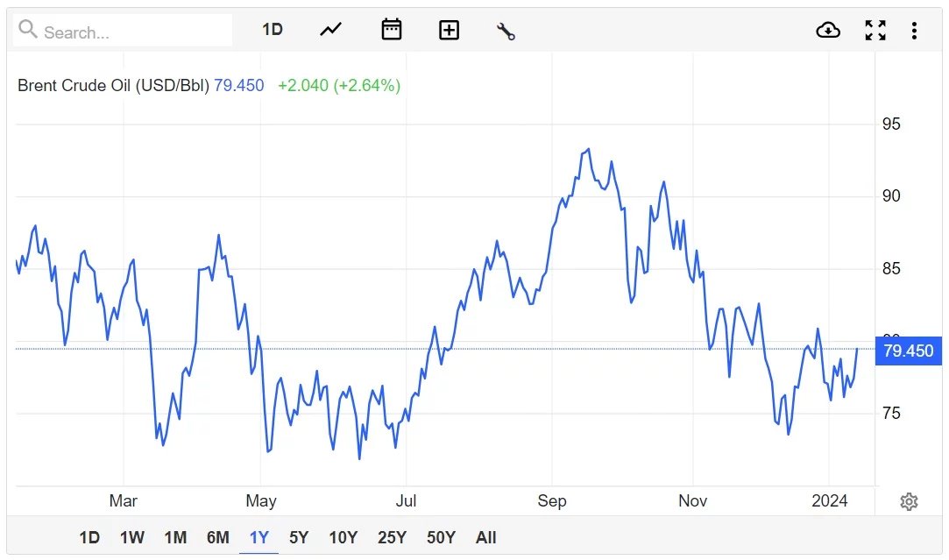Open the wrench tools menu
Viewport: 949px width, 560px height.
(506, 31)
